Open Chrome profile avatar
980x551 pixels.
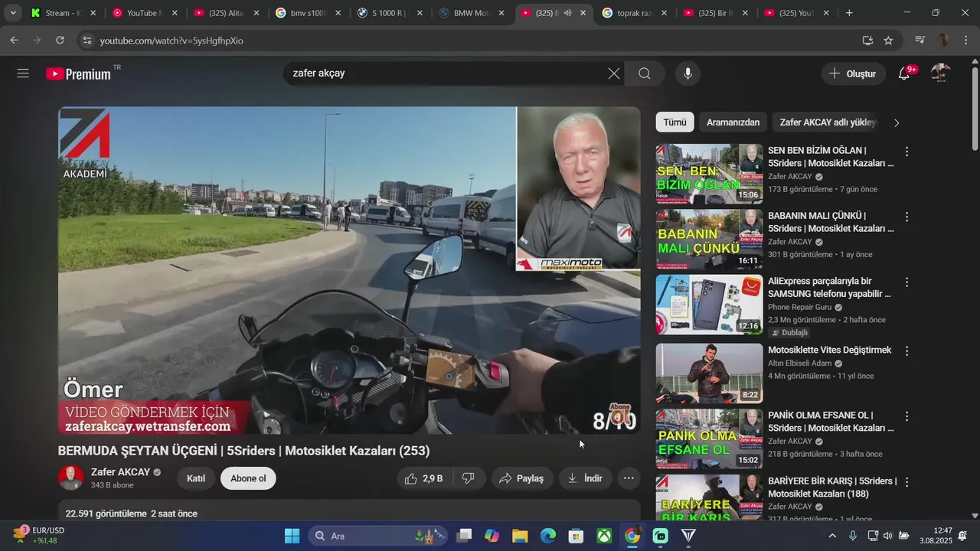tap(943, 41)
